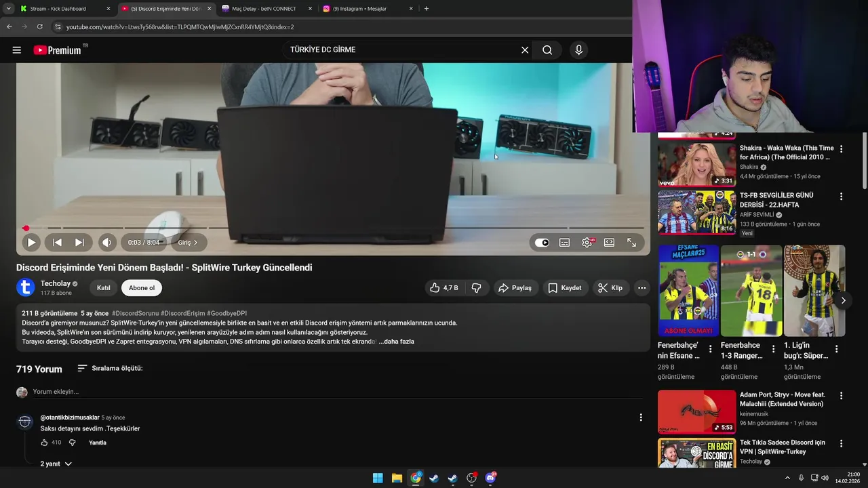Share video with Paylaş button
Viewport: 868px width, 488px height.
click(x=515, y=288)
